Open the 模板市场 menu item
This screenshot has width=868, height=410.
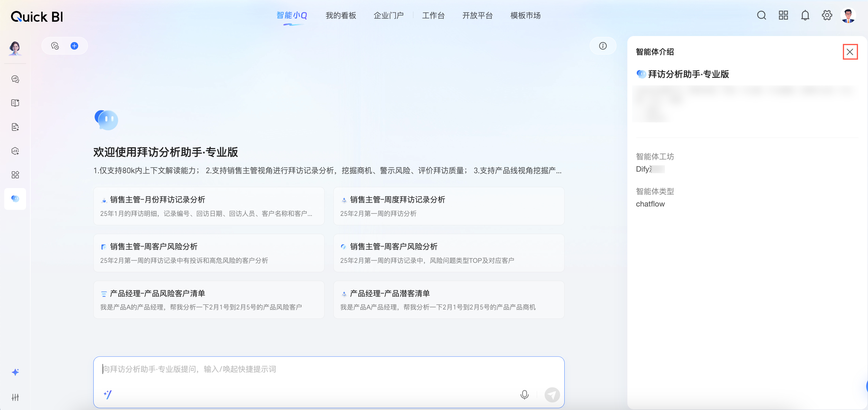click(x=525, y=15)
